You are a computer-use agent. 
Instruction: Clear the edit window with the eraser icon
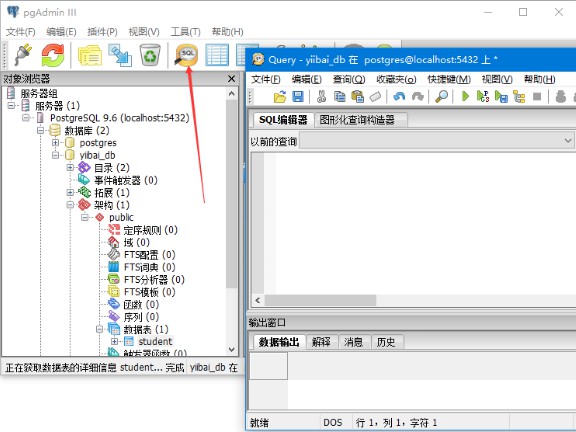click(375, 97)
